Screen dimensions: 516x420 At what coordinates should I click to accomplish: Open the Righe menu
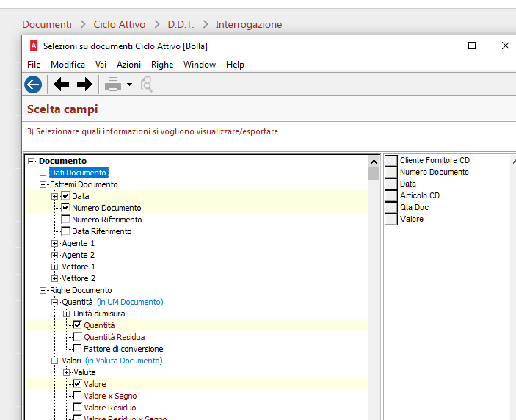coord(162,65)
